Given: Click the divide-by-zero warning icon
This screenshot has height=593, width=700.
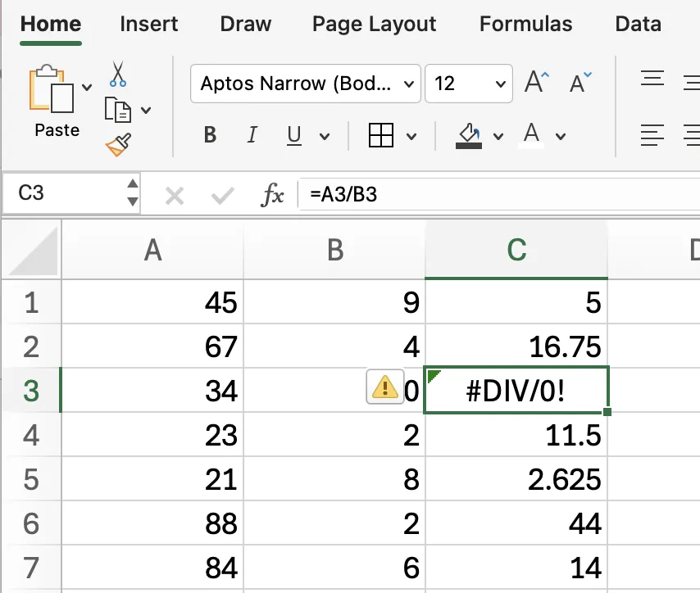Looking at the screenshot, I should pyautogui.click(x=384, y=387).
